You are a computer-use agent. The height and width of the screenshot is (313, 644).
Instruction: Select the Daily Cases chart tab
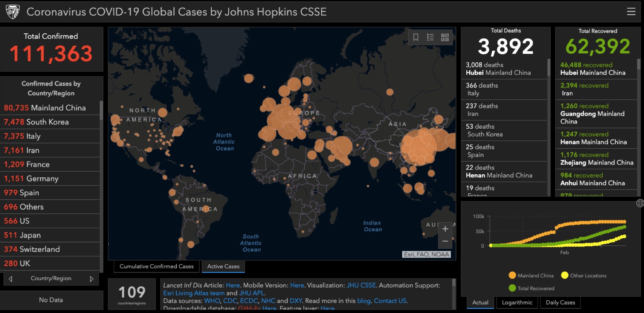[x=560, y=303]
